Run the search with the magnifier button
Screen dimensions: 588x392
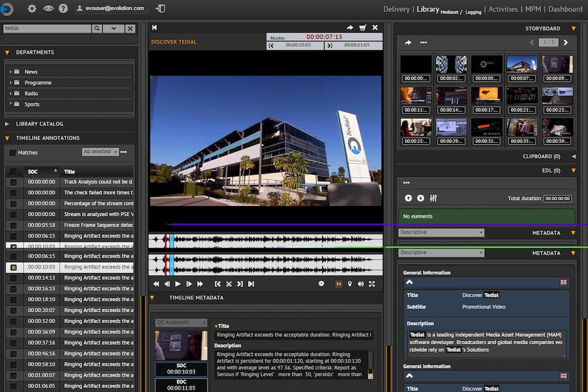[96, 29]
